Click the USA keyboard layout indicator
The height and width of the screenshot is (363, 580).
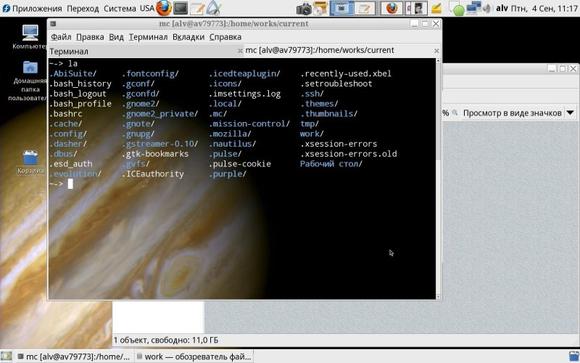pyautogui.click(x=147, y=8)
